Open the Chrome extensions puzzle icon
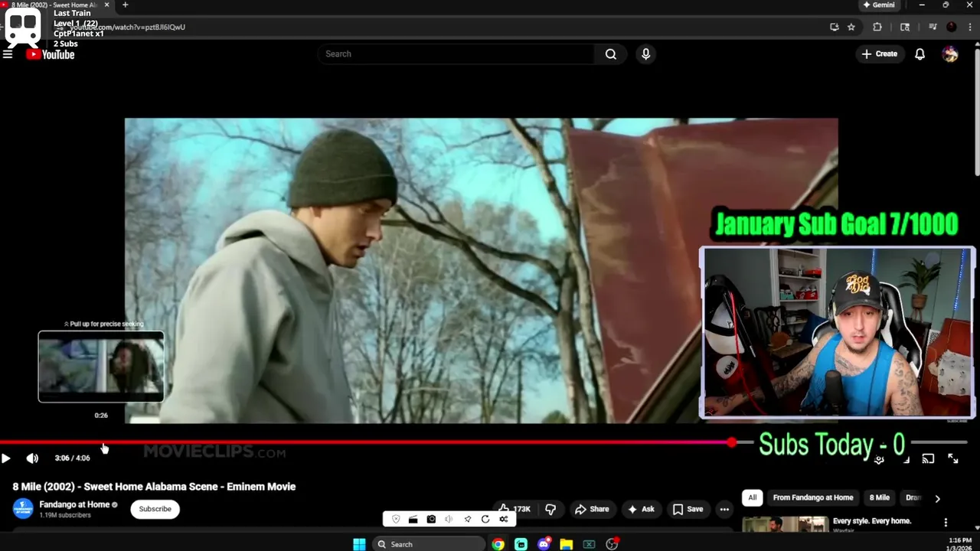Viewport: 980px width, 551px height. pos(877,27)
